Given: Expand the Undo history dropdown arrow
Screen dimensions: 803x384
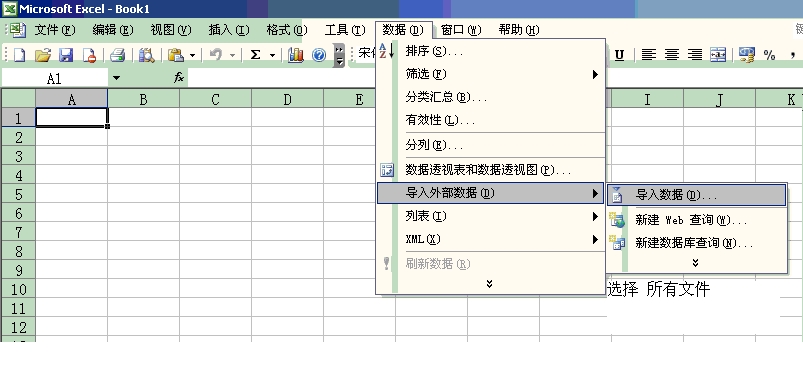Looking at the screenshot, I should [233, 55].
